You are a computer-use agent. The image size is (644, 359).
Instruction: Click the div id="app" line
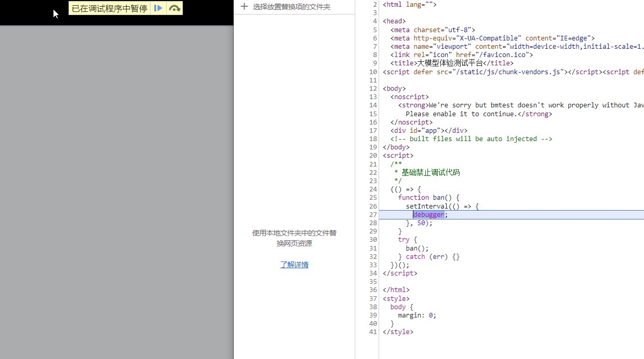coord(429,131)
